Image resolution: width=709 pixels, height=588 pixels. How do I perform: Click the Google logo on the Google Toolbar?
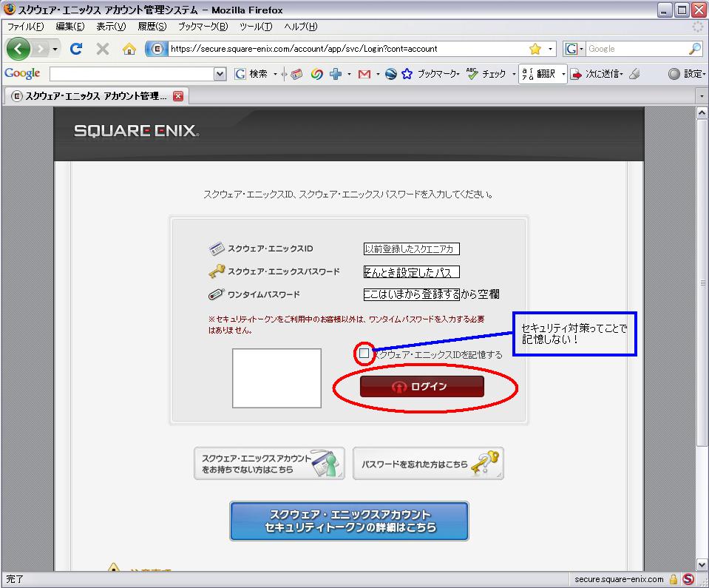[x=22, y=73]
